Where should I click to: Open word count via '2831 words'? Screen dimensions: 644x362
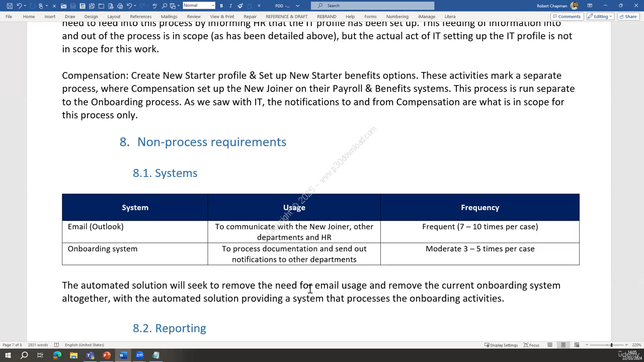point(38,345)
